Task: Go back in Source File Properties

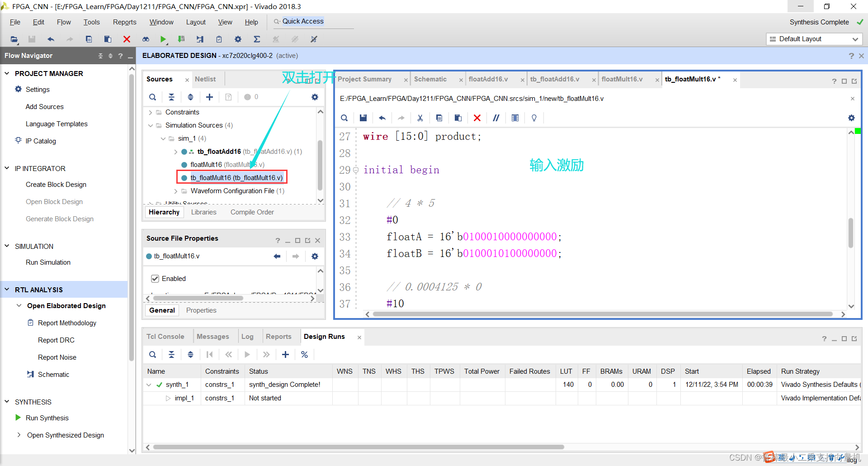Action: (x=277, y=256)
